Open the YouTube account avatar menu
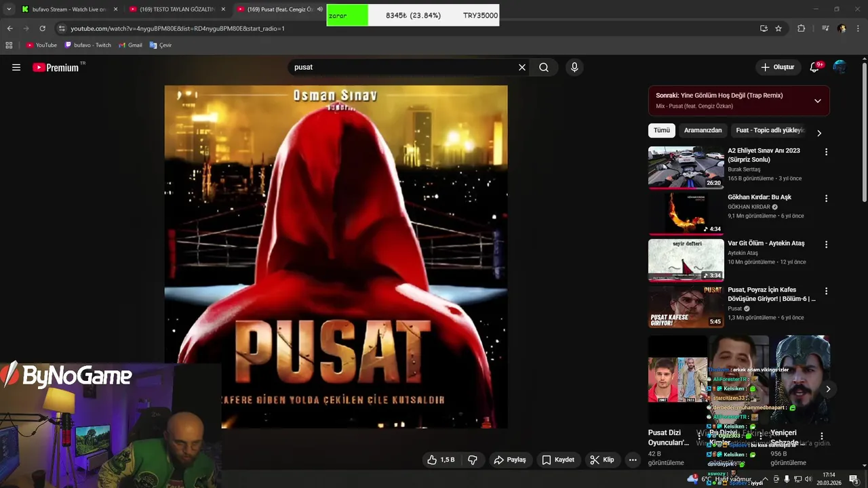 point(840,67)
